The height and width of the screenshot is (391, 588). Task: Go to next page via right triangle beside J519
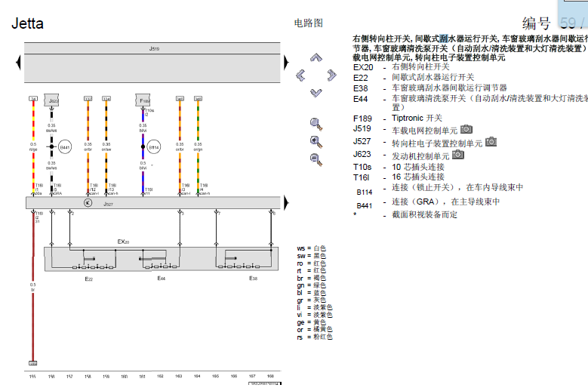coord(286,62)
